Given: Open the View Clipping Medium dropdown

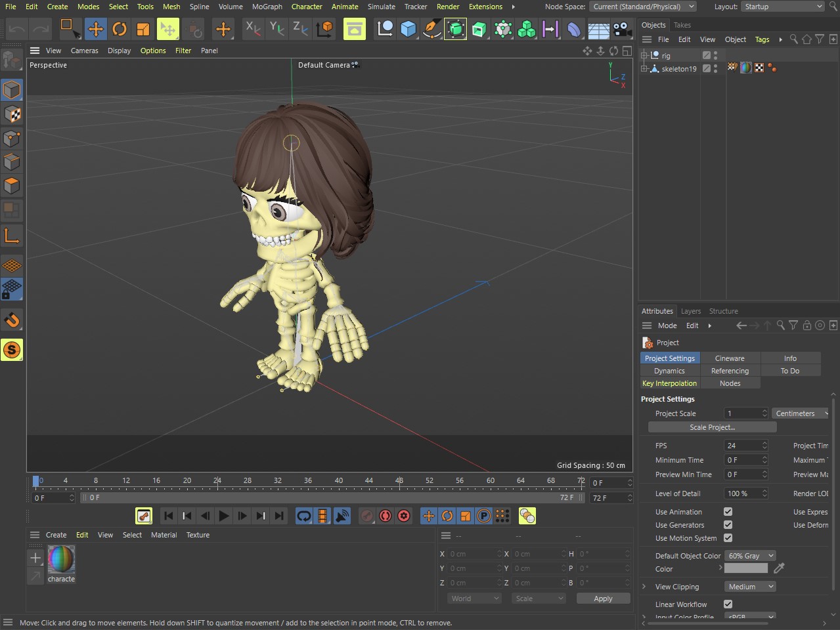Looking at the screenshot, I should [x=750, y=587].
